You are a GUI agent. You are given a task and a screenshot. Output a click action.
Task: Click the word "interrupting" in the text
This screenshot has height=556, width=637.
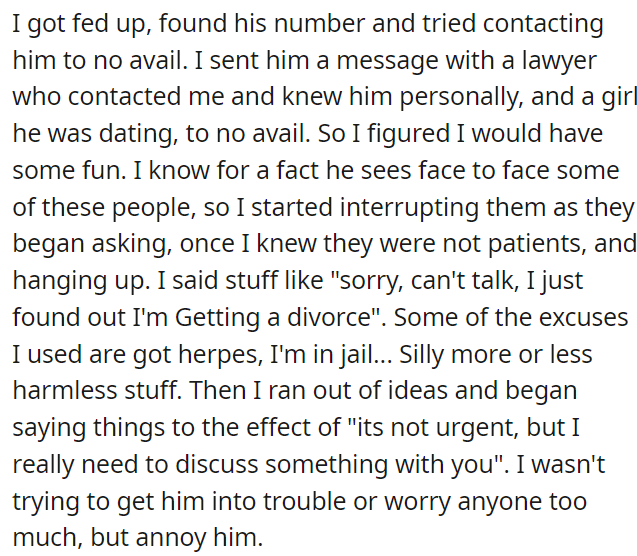(409, 208)
